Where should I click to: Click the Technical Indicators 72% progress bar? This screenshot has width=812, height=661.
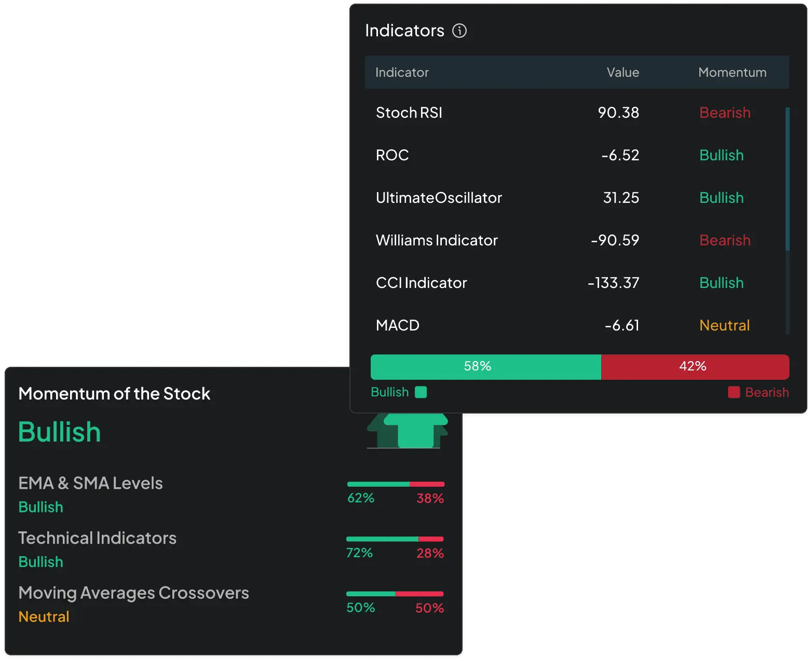(395, 539)
